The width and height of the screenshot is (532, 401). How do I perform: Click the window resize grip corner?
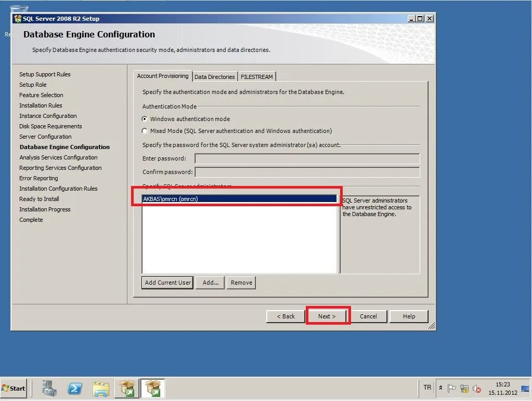[x=431, y=326]
